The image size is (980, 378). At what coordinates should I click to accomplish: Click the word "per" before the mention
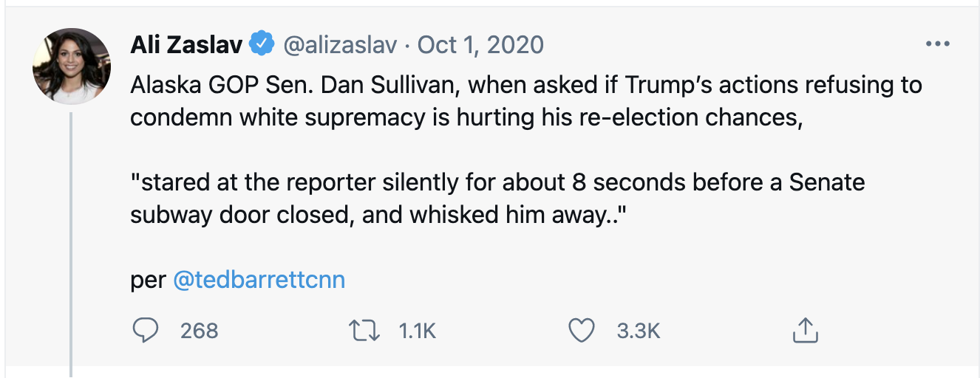(x=148, y=282)
